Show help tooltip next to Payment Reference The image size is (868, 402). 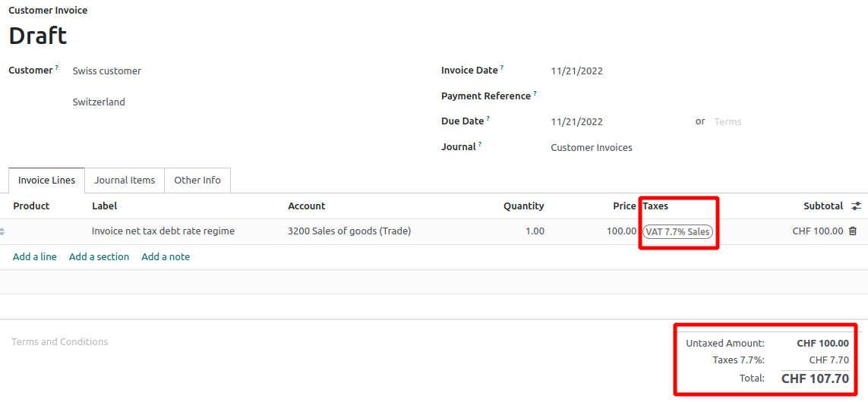tap(535, 93)
